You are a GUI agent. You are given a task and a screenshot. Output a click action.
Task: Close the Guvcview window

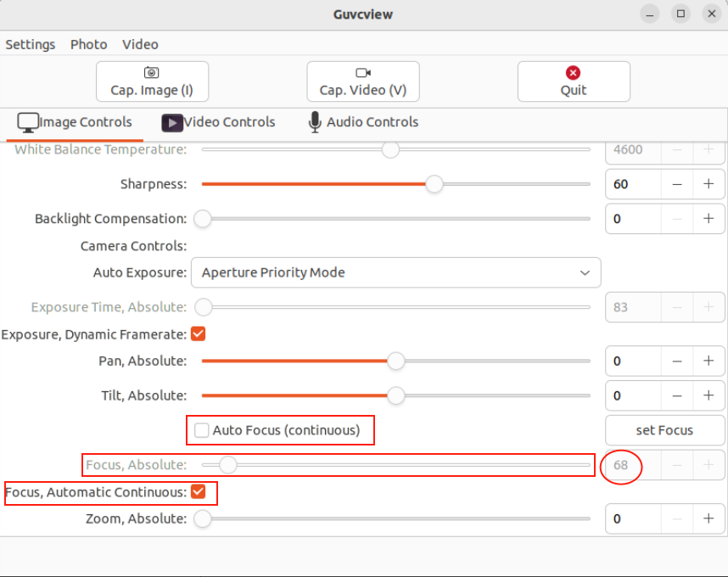click(x=711, y=14)
